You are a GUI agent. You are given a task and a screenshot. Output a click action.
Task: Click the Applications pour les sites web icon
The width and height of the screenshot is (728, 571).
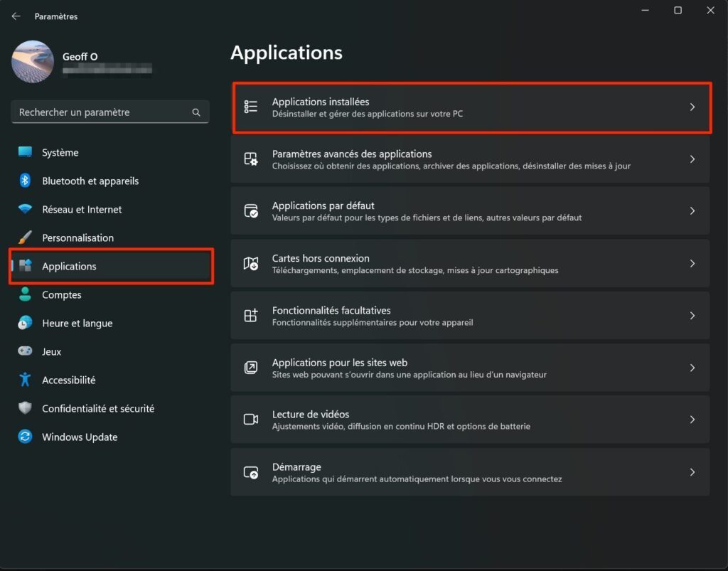[251, 368]
